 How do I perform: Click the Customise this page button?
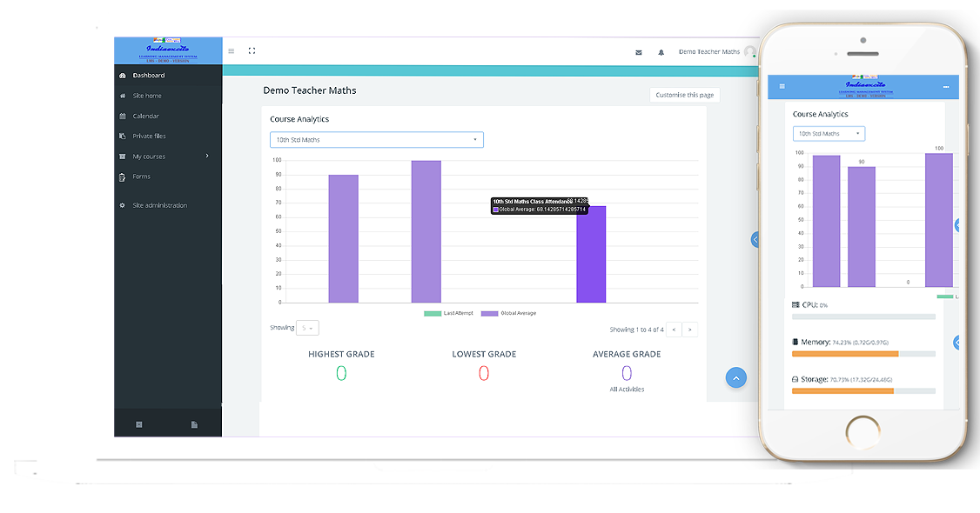pyautogui.click(x=684, y=95)
